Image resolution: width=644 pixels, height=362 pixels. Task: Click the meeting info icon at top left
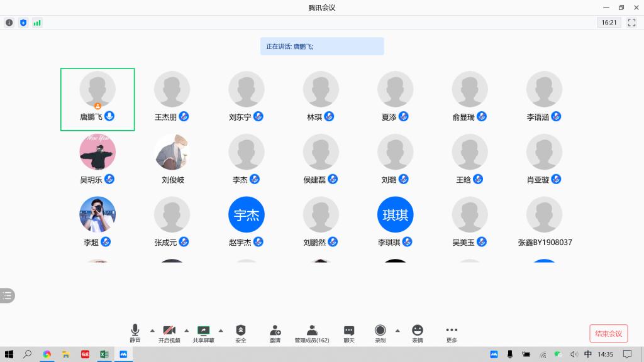tap(9, 23)
